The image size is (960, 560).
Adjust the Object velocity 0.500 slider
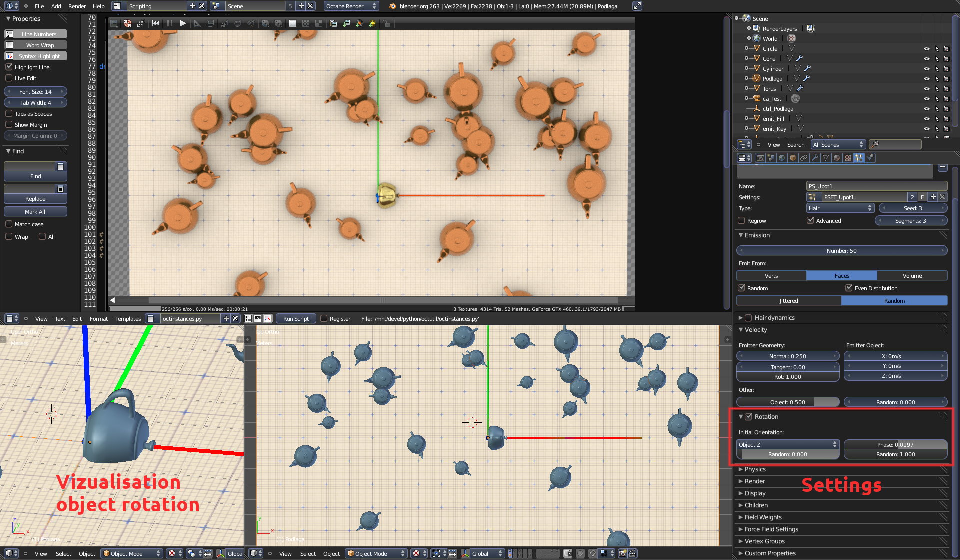[787, 402]
